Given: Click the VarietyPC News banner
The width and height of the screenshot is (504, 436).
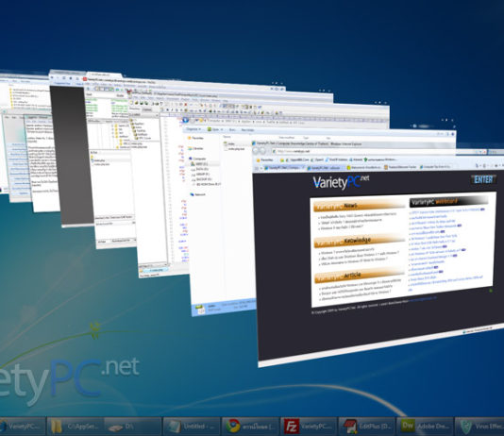Looking at the screenshot, I should (x=359, y=206).
